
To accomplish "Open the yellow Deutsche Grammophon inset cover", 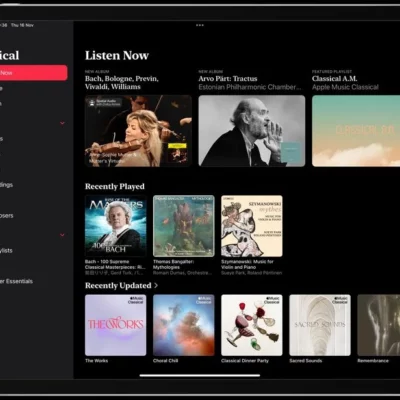I will click(177, 153).
